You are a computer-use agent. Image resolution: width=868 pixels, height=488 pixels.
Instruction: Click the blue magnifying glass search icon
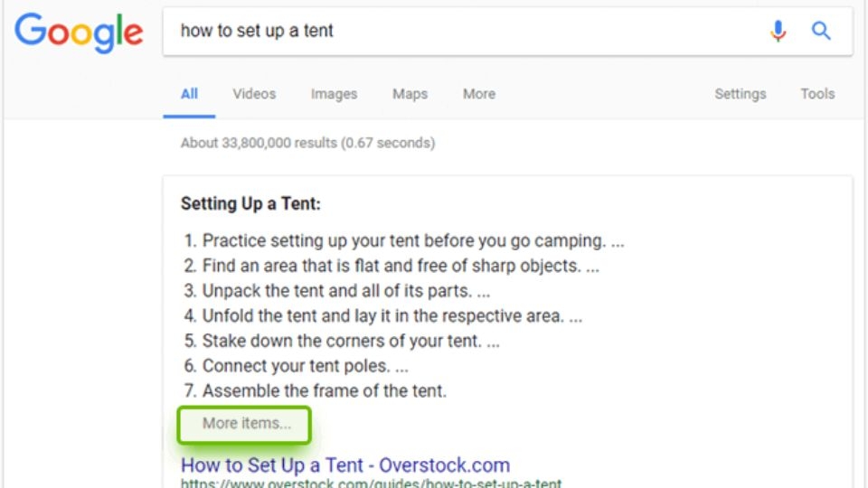[821, 31]
